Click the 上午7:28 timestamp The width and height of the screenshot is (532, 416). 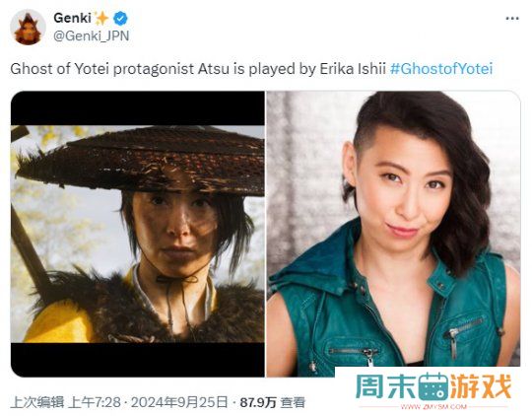point(95,402)
